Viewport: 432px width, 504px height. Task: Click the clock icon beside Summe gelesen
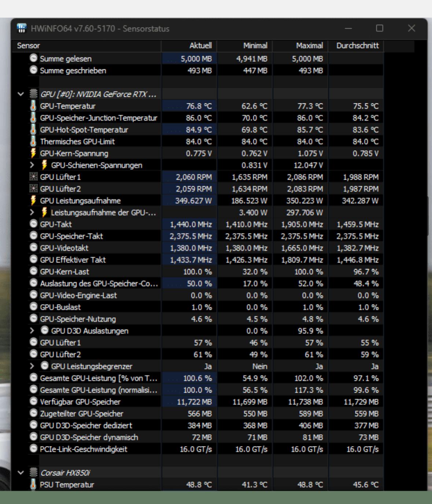pyautogui.click(x=33, y=58)
